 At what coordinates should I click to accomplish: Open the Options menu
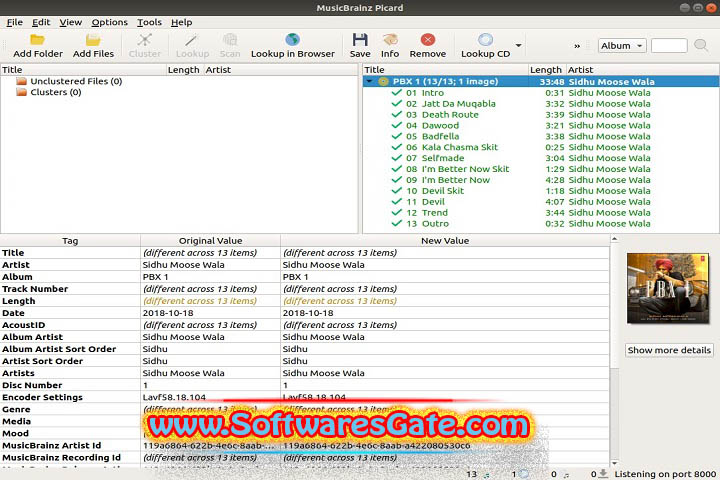[x=109, y=22]
